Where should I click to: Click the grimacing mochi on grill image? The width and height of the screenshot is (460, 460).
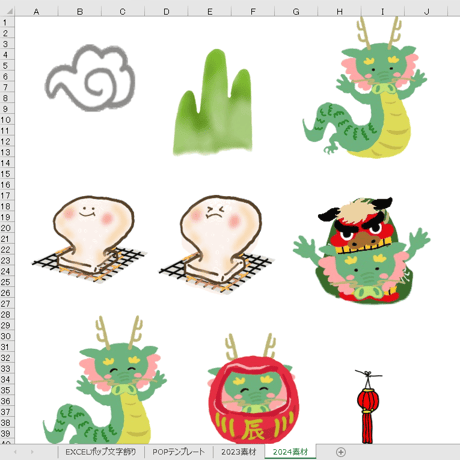point(217,244)
